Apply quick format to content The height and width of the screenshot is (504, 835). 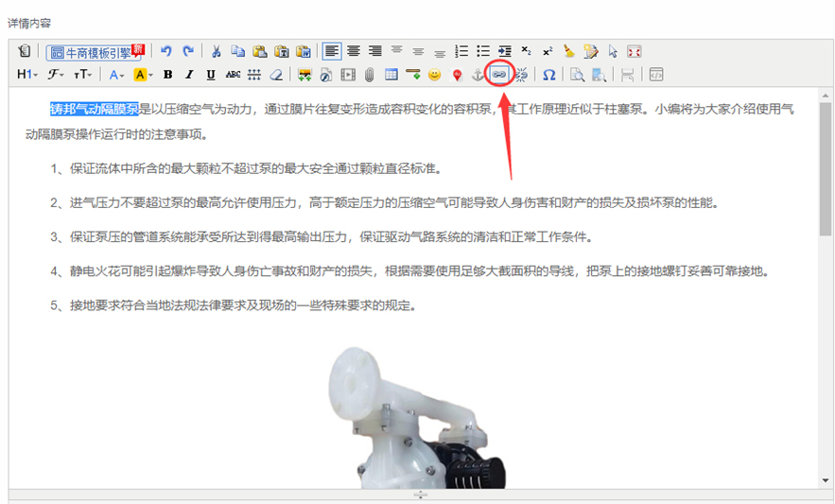[591, 51]
